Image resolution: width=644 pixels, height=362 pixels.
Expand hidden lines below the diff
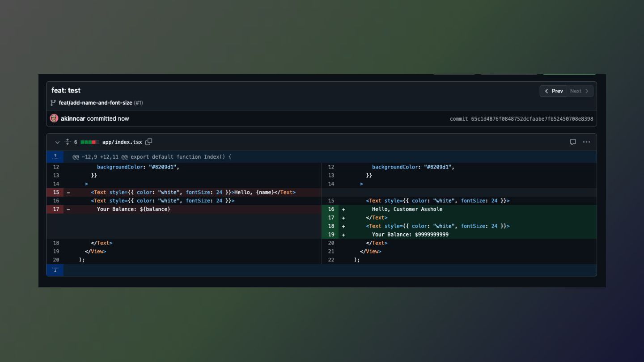(x=55, y=270)
